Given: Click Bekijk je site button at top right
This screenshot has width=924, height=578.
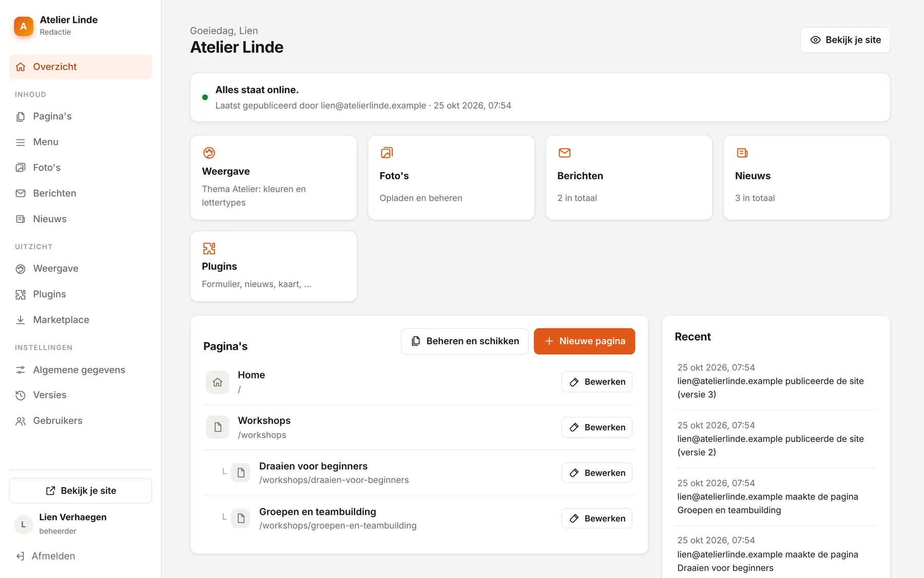Looking at the screenshot, I should coord(845,40).
